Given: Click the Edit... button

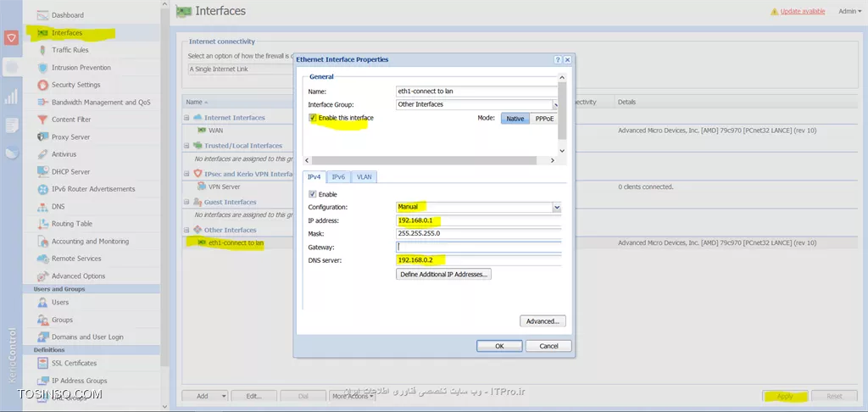Looking at the screenshot, I should (x=254, y=396).
